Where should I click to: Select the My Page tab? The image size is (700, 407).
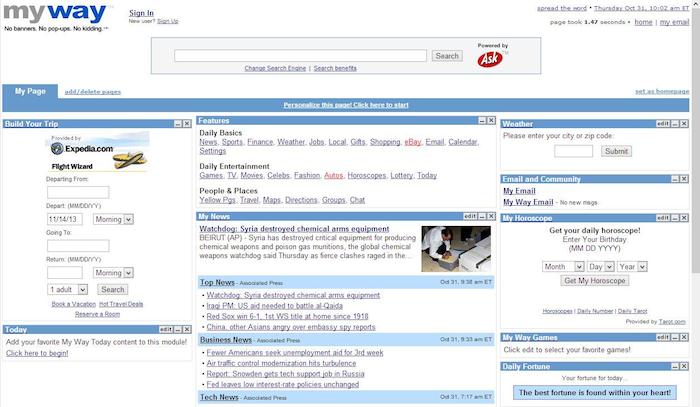(29, 91)
